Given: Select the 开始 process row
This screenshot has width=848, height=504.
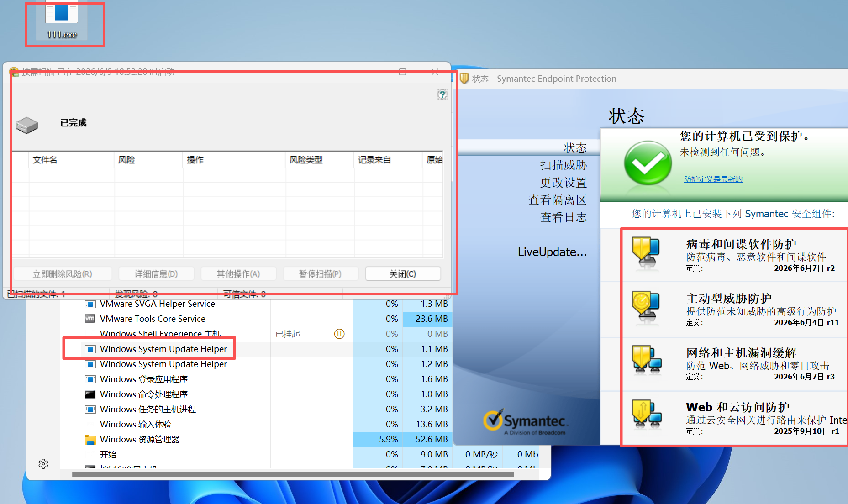Looking at the screenshot, I should click(257, 455).
